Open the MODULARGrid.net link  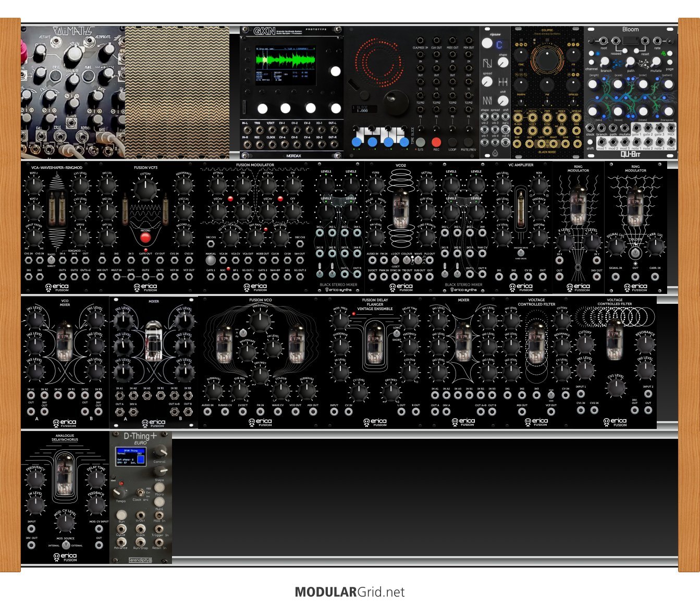[x=350, y=592]
